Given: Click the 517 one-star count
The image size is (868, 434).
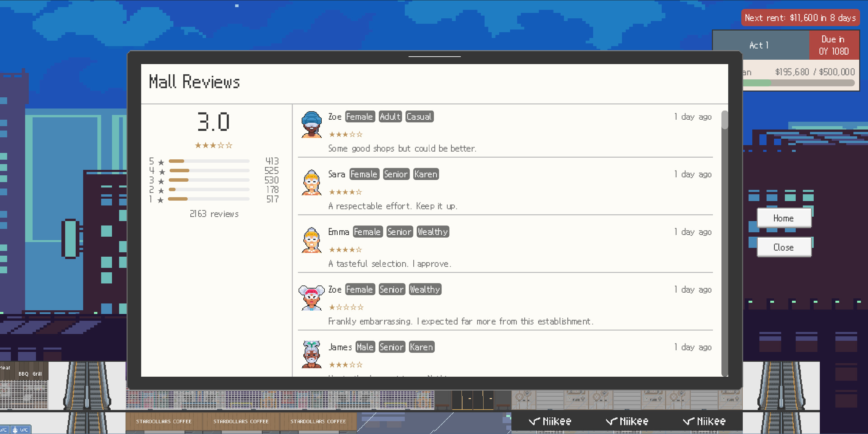Looking at the screenshot, I should click(272, 199).
